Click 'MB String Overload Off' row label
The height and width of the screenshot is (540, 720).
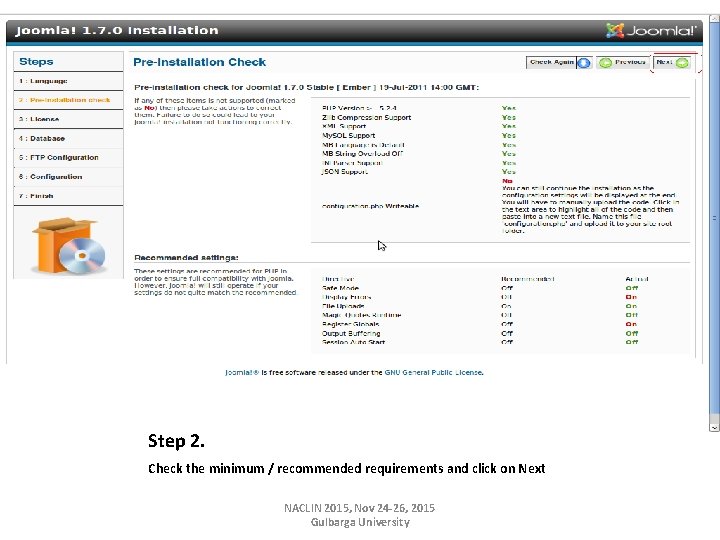click(362, 154)
